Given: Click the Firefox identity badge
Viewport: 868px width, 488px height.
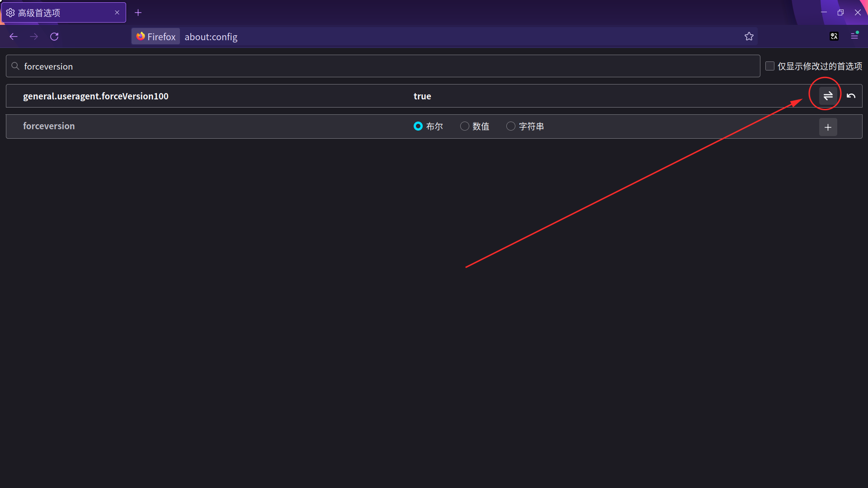Looking at the screenshot, I should tap(156, 37).
